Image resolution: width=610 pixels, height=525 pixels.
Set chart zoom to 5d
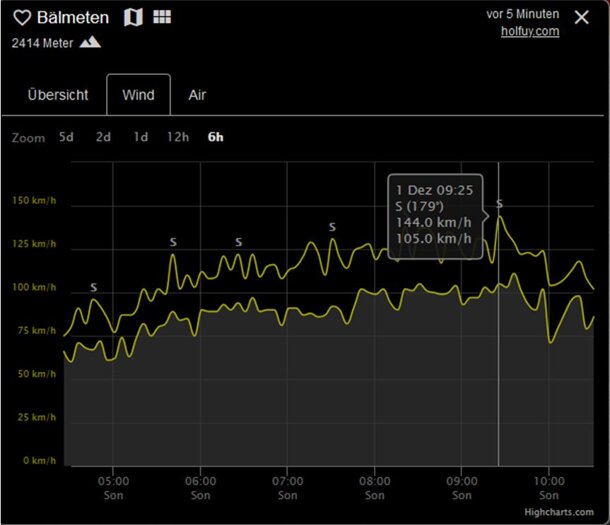[x=66, y=137]
